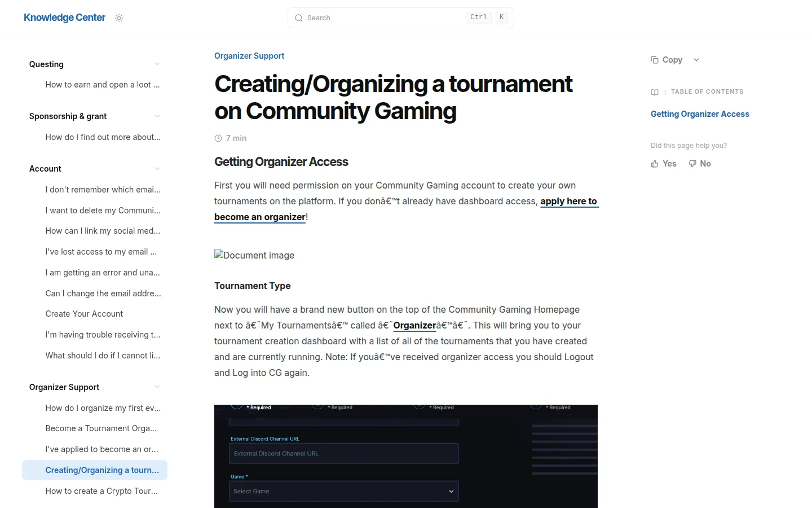Click the Tournament Type subheading
Image resolution: width=812 pixels, height=508 pixels.
(253, 286)
